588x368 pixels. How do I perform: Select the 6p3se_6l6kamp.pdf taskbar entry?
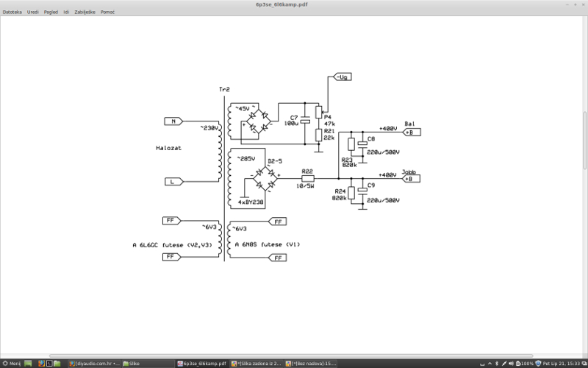coord(202,364)
